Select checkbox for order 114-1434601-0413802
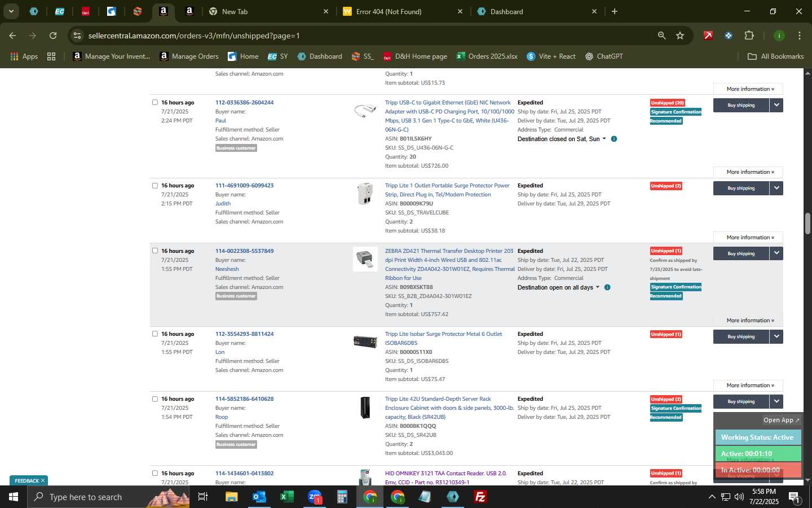The height and width of the screenshot is (508, 812). [155, 473]
